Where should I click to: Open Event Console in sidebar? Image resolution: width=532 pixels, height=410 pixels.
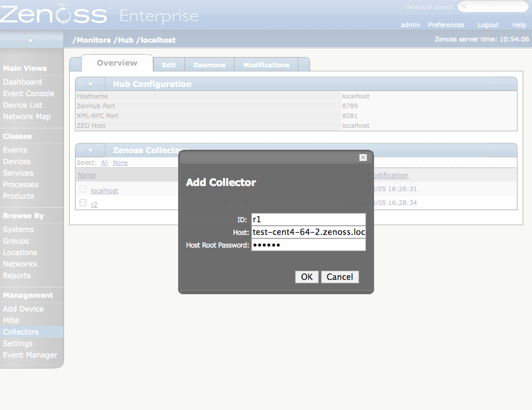coord(28,93)
